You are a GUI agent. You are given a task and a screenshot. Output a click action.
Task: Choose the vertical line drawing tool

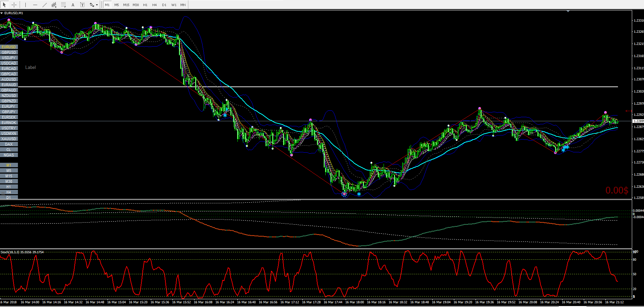coord(25,5)
